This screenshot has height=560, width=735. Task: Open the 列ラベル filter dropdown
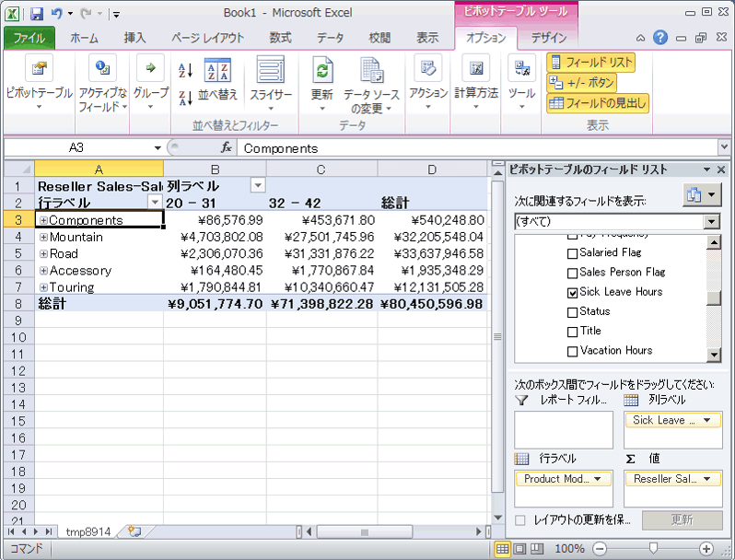point(258,185)
